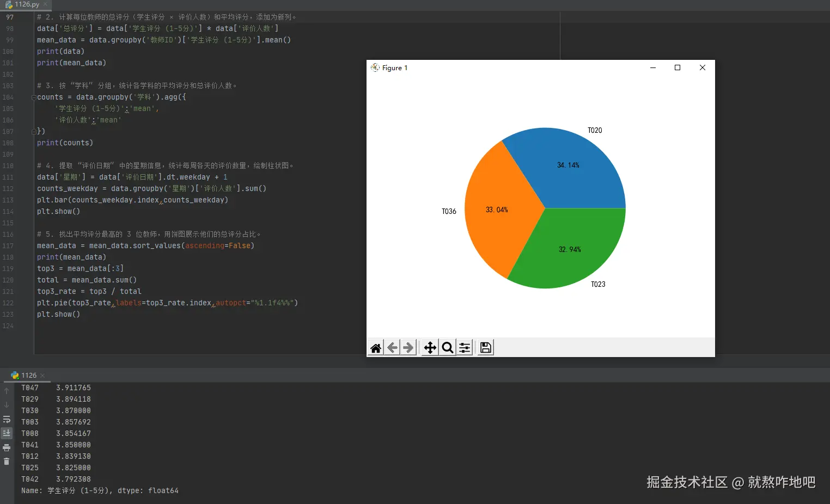Screen dimensions: 830x504
Task: Reset the Figure 1 view with Home icon
Action: tap(376, 348)
